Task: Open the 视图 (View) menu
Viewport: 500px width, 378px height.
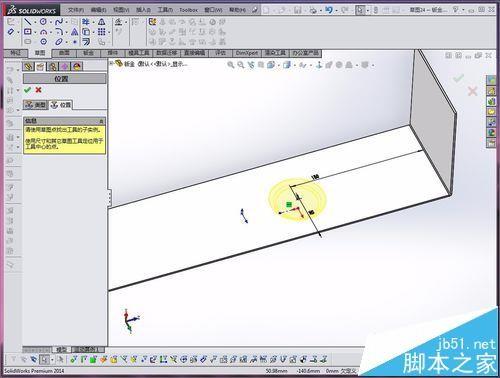Action: coord(121,10)
